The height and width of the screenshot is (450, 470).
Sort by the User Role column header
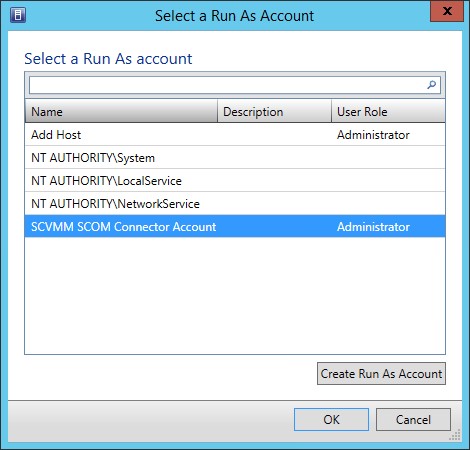point(388,111)
